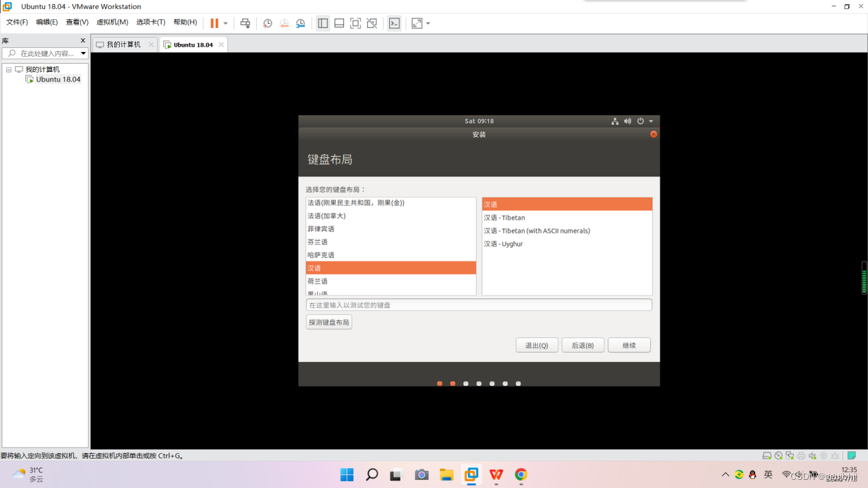Open File Explorer from the taskbar
The width and height of the screenshot is (868, 488).
pyautogui.click(x=447, y=474)
